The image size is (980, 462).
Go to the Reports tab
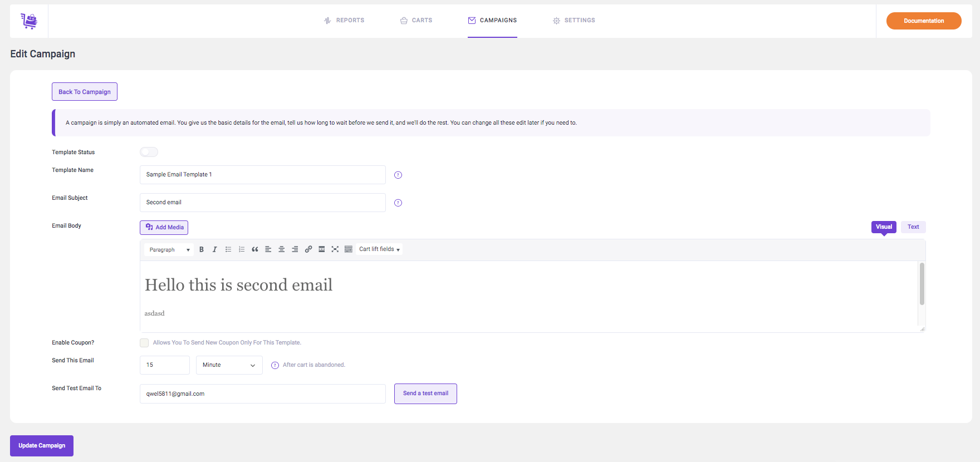(344, 21)
